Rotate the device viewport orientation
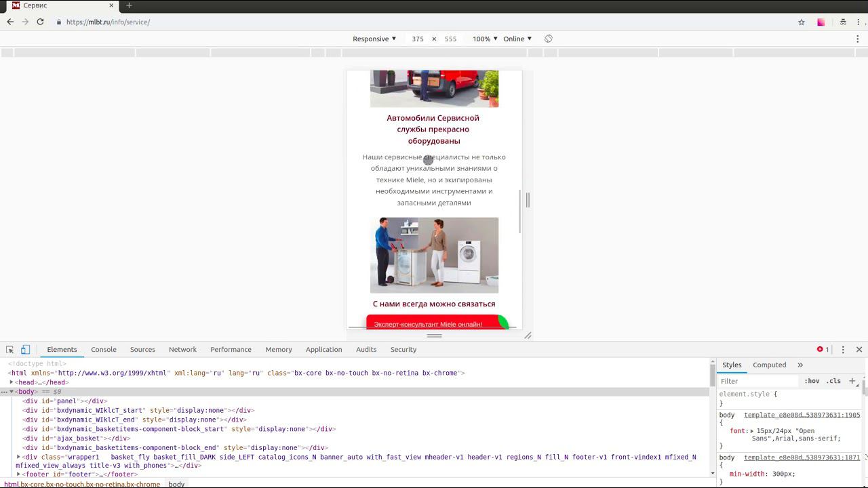868x488 pixels. 549,39
